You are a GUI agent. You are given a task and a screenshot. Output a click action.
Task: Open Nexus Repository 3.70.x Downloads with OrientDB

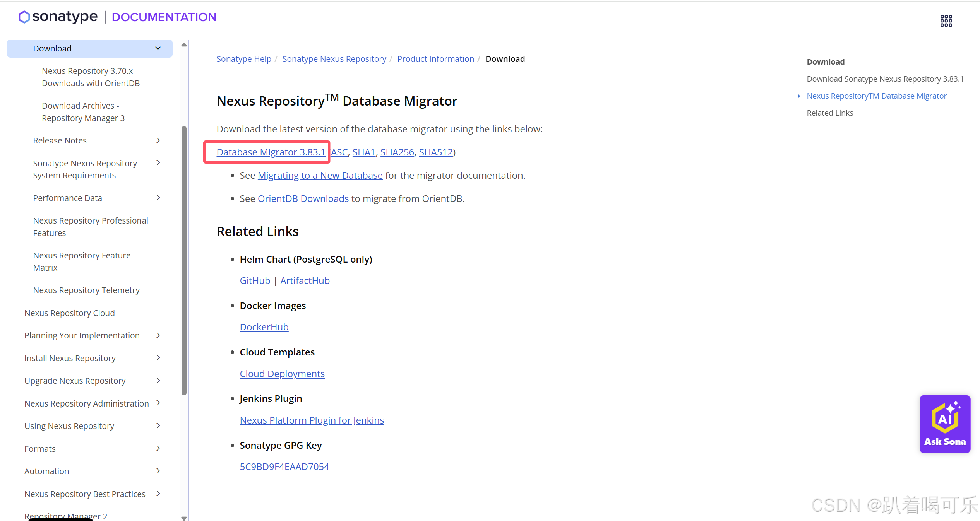(91, 77)
